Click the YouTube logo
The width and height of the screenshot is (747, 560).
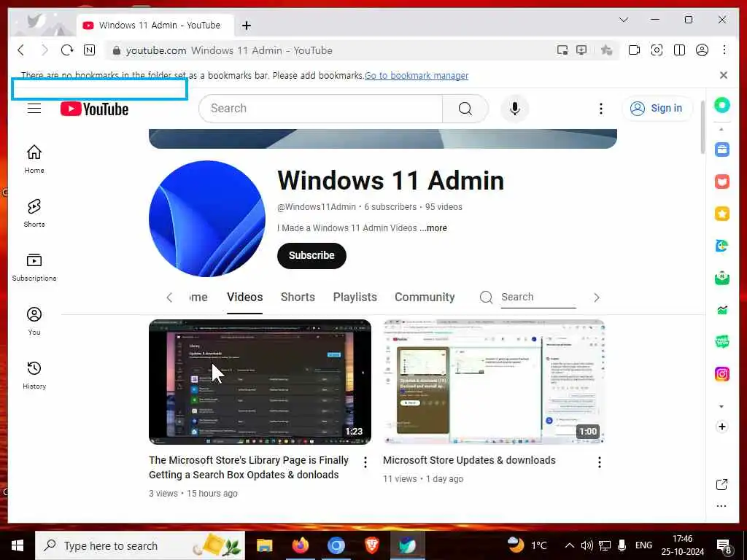94,109
